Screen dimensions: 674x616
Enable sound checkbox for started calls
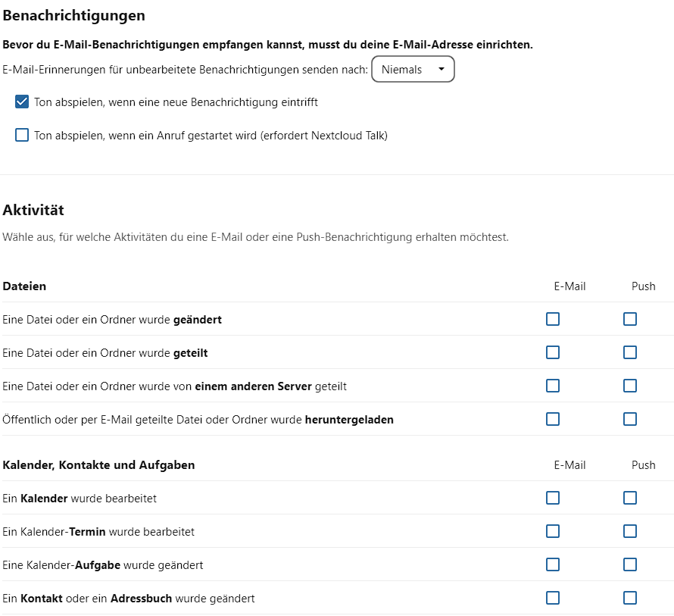22,136
